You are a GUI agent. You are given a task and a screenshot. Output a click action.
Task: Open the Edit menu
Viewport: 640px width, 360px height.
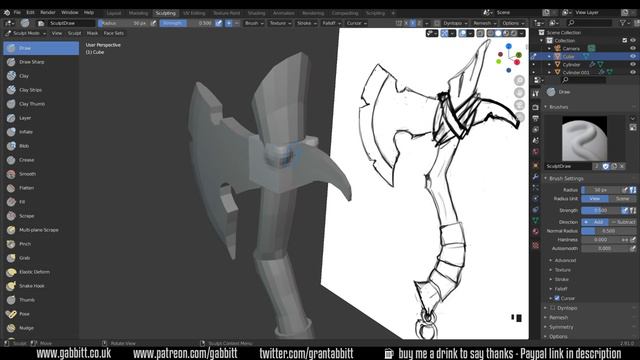click(x=30, y=13)
